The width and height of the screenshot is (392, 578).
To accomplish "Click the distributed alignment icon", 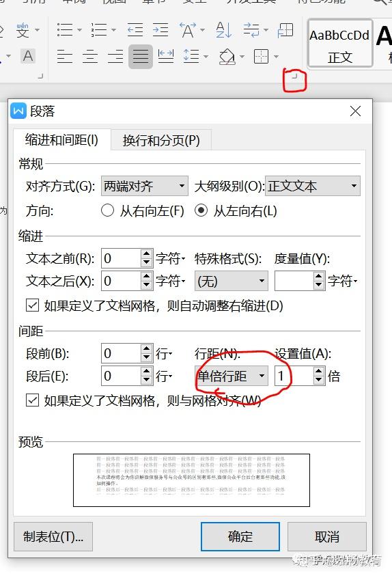I will tap(165, 57).
